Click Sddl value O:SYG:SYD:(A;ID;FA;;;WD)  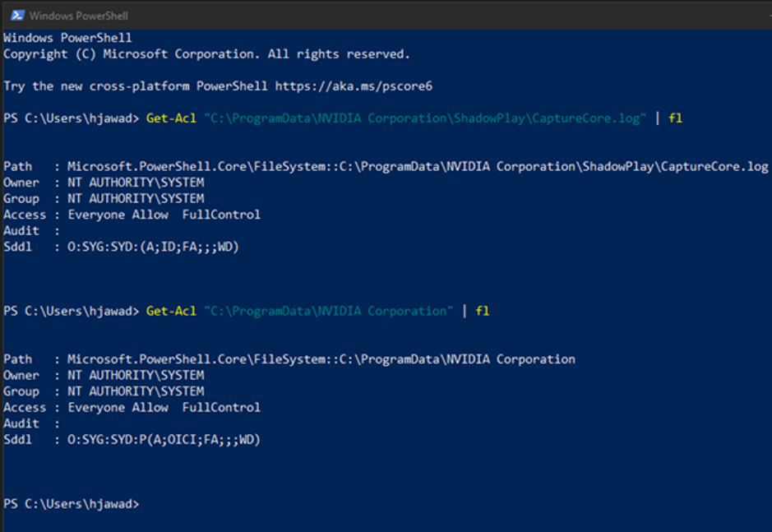153,247
